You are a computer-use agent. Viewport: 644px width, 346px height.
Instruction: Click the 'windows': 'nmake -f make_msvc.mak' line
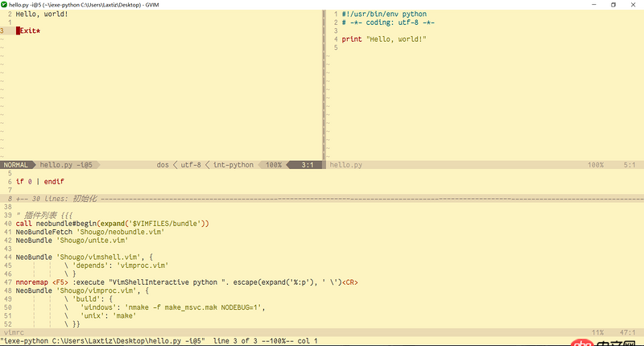[164, 307]
